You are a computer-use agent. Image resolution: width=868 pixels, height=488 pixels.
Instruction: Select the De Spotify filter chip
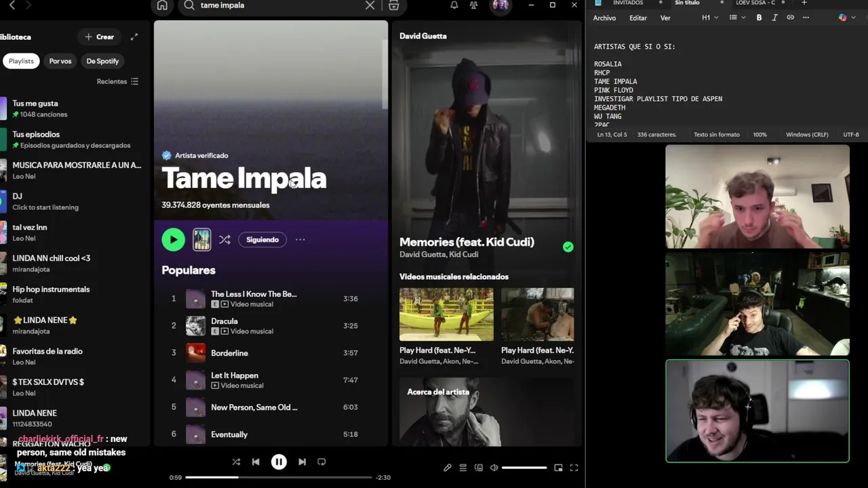(x=102, y=61)
